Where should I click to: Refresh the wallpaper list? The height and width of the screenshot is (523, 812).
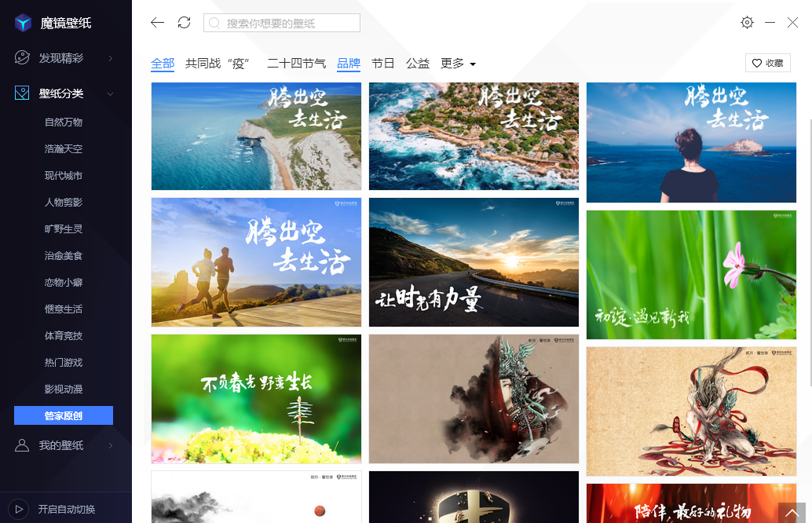click(x=184, y=23)
